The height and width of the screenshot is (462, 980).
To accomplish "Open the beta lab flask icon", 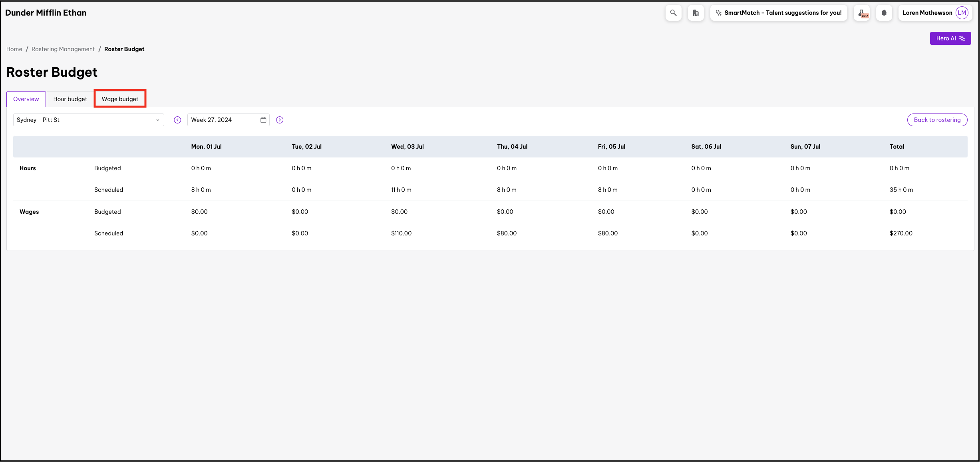I will [862, 13].
